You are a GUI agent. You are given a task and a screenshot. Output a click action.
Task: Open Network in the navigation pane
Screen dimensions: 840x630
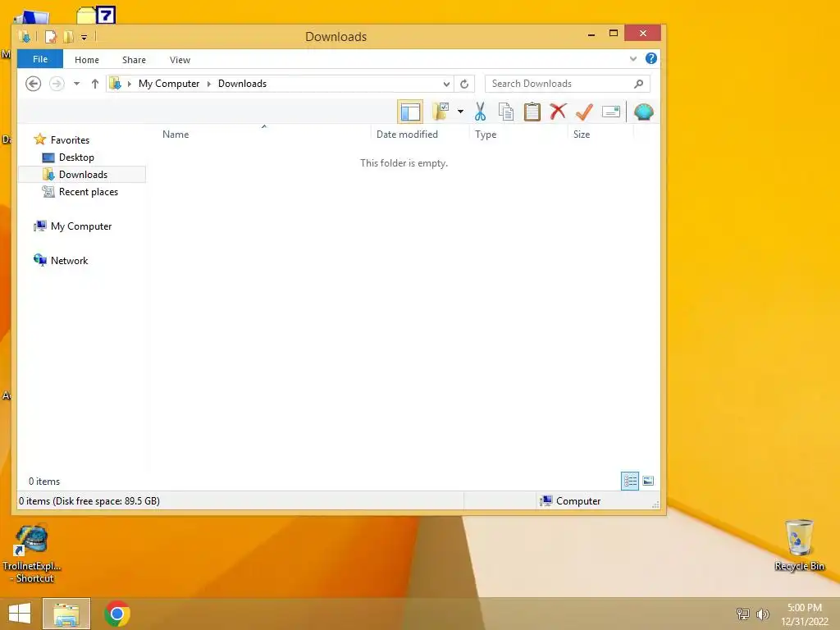pos(69,260)
